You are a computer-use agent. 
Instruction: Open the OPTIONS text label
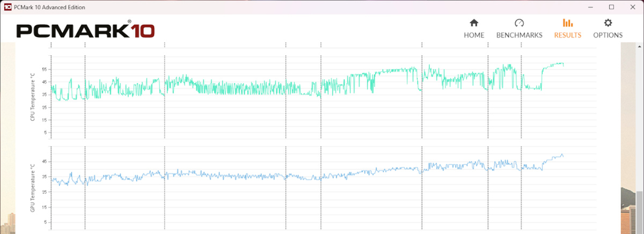click(608, 35)
